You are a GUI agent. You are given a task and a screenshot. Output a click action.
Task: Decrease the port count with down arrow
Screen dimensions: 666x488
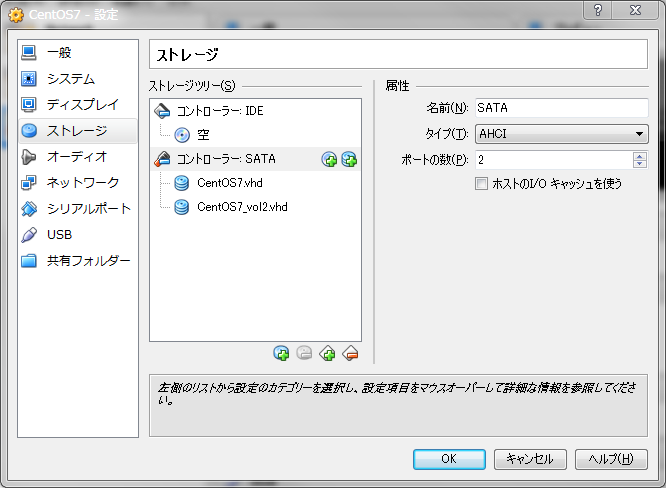point(640,164)
